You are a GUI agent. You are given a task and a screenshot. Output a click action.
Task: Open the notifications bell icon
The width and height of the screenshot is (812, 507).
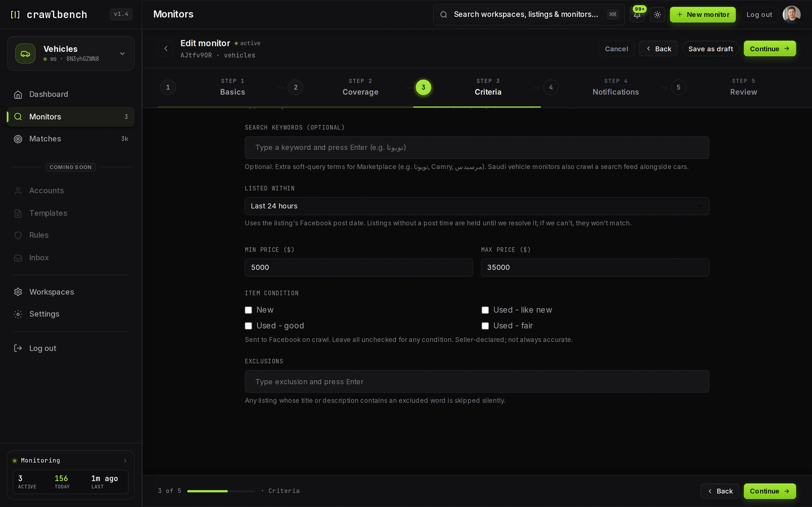click(x=637, y=15)
